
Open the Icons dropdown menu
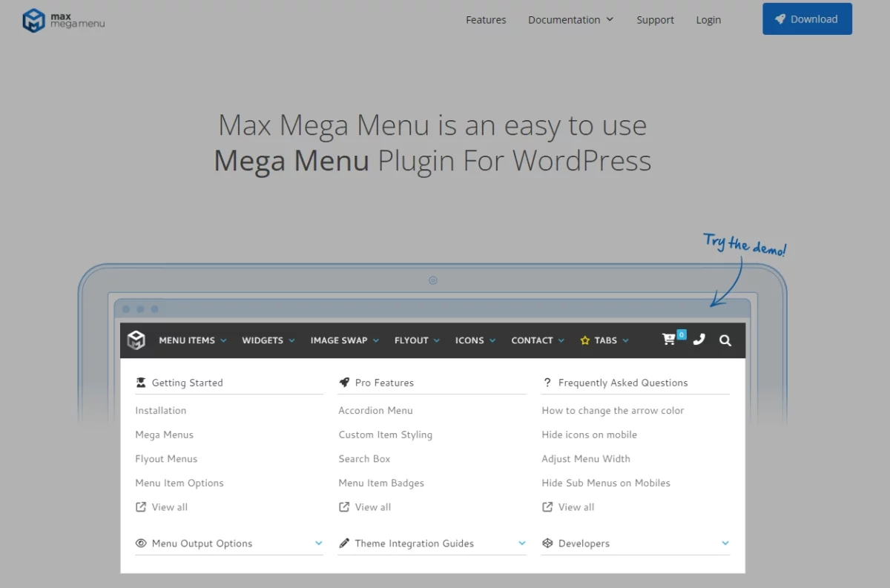[475, 340]
